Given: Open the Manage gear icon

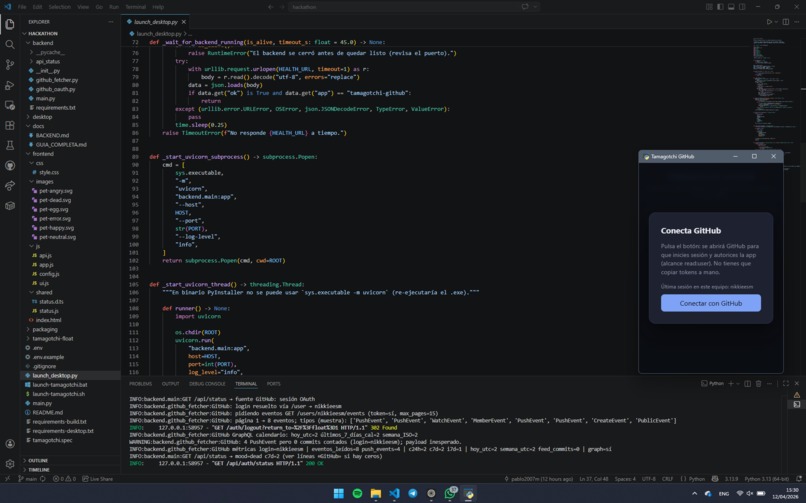Looking at the screenshot, I should coord(10,464).
